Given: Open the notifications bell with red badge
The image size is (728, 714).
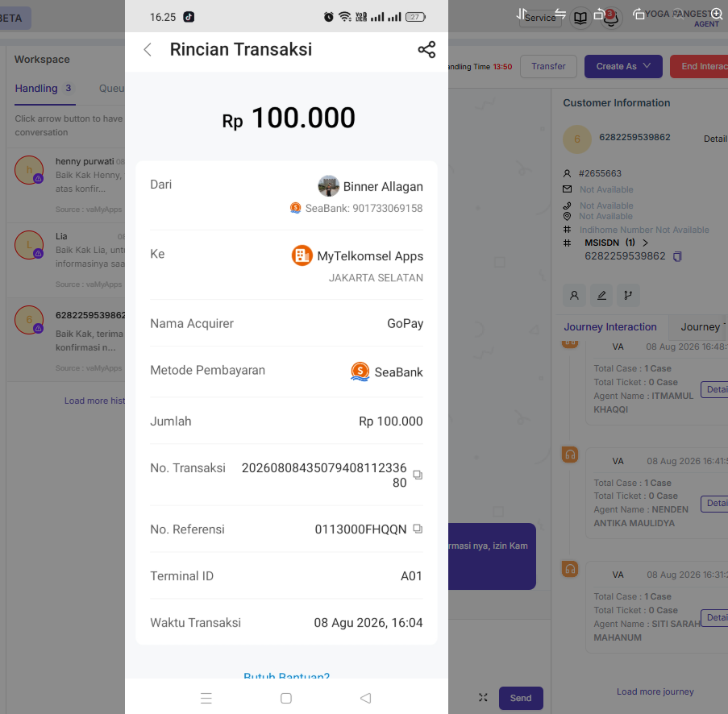Looking at the screenshot, I should point(611,18).
